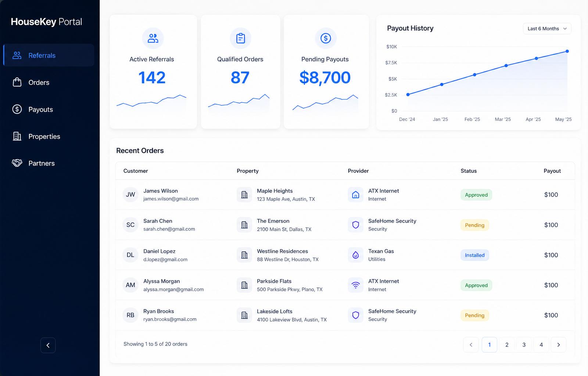Viewport: 588px width, 376px height.
Task: Click the shield icon in Sarah Chen's row
Action: coord(356,225)
